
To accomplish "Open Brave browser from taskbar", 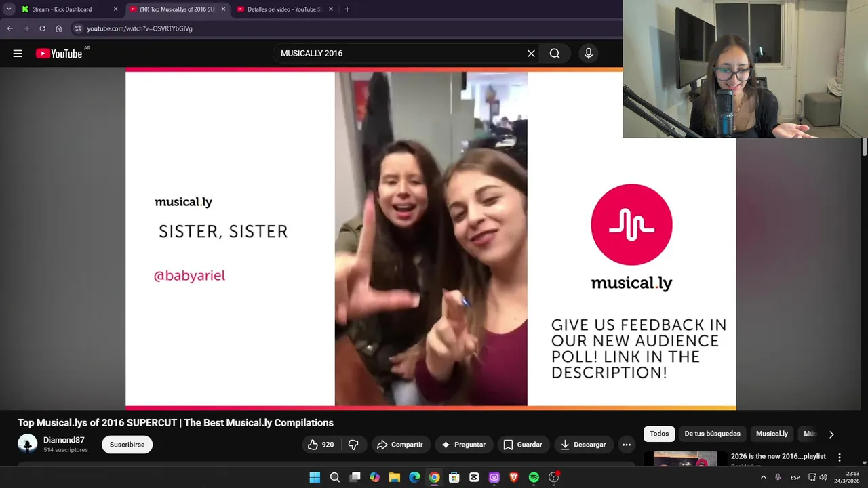I will (x=514, y=477).
